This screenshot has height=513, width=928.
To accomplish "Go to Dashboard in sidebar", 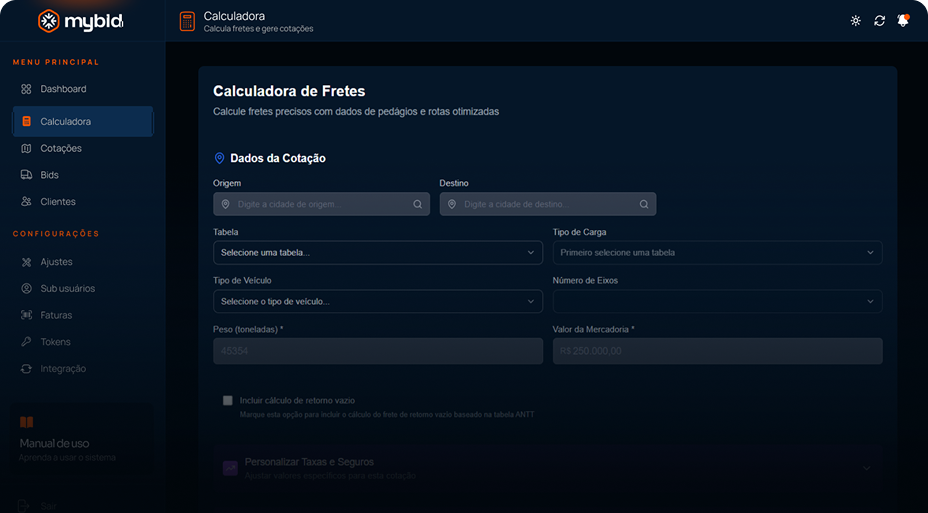I will [x=63, y=89].
